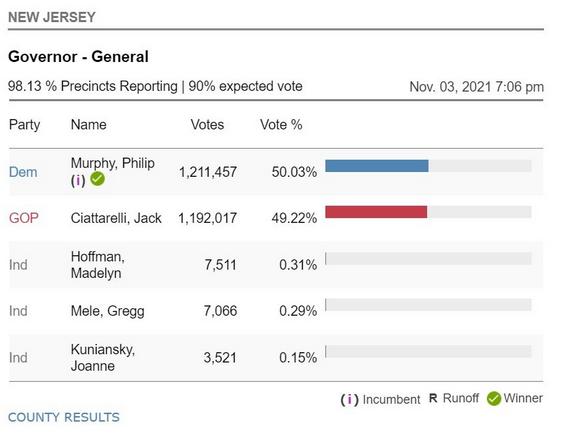Click the NEW JERSEY heading

click(52, 17)
